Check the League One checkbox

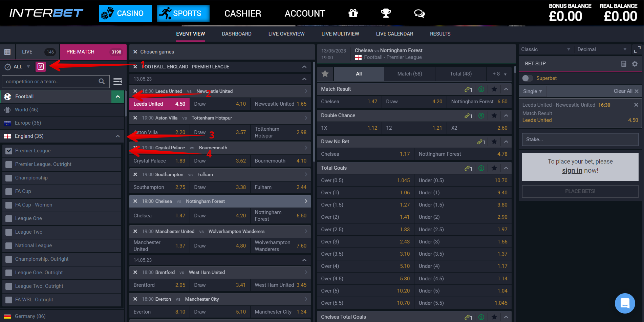(x=9, y=218)
